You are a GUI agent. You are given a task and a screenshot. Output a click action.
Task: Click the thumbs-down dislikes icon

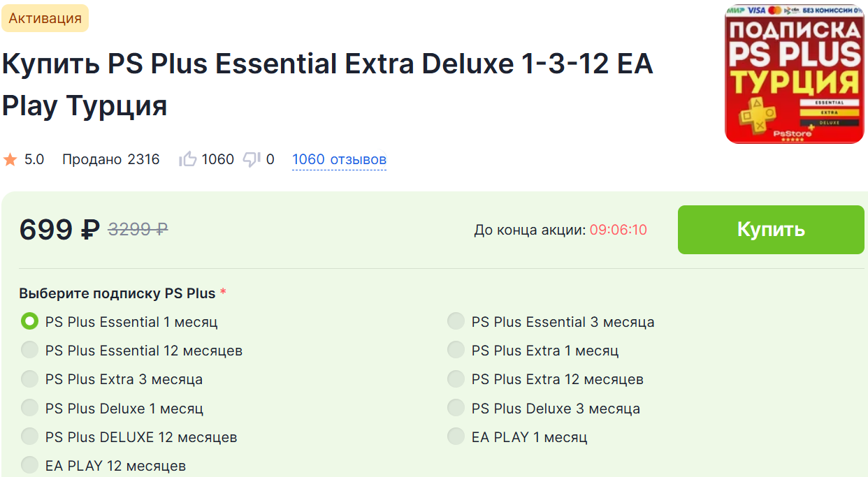coord(252,160)
